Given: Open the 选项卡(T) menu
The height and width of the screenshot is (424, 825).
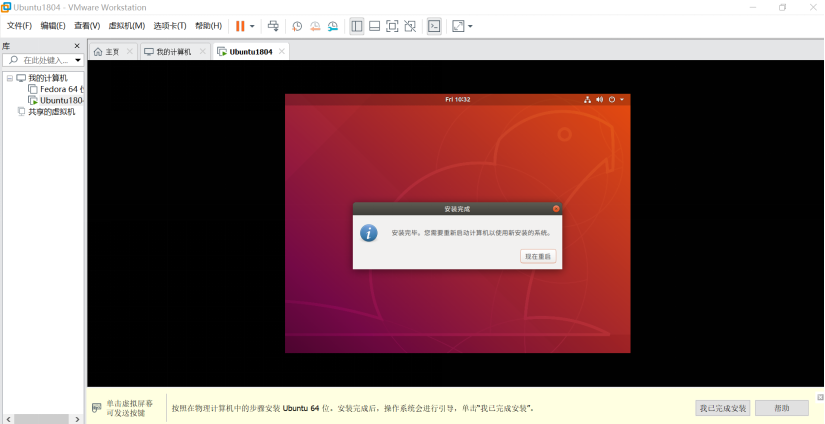Looking at the screenshot, I should tap(170, 26).
